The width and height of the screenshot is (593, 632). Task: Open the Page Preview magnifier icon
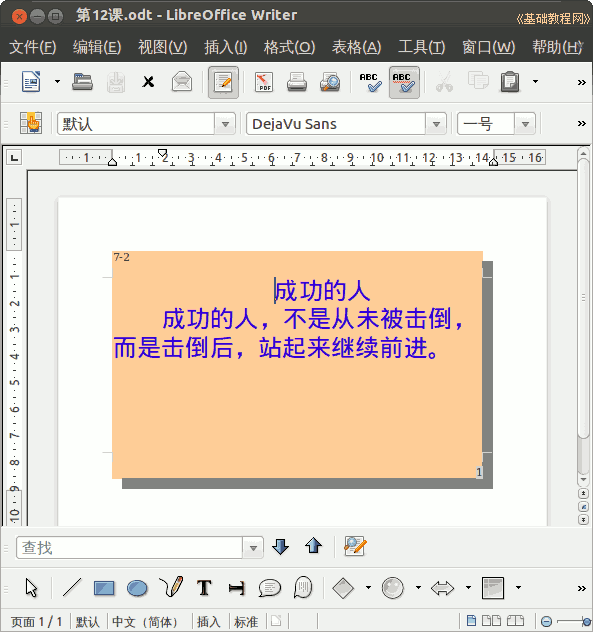(330, 82)
